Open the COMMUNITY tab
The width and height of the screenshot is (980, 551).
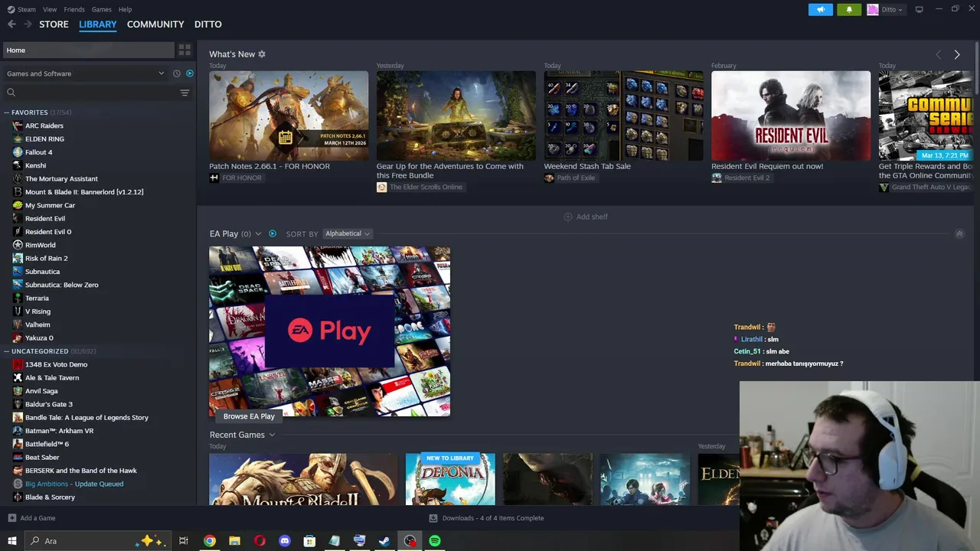pos(155,24)
